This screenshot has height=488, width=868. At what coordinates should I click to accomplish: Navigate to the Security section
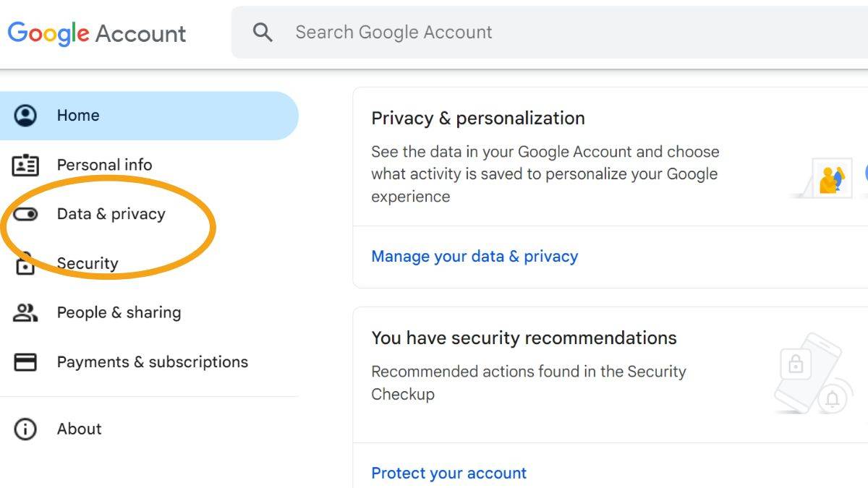click(87, 263)
